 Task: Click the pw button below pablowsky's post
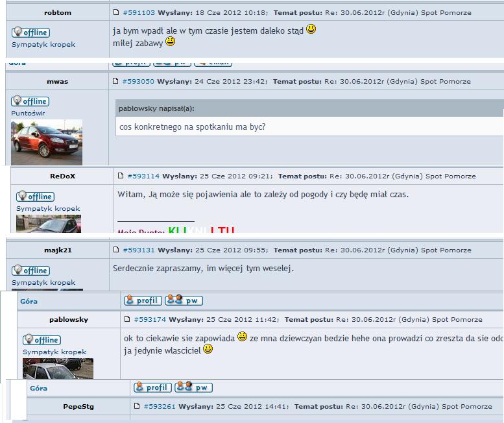[194, 387]
